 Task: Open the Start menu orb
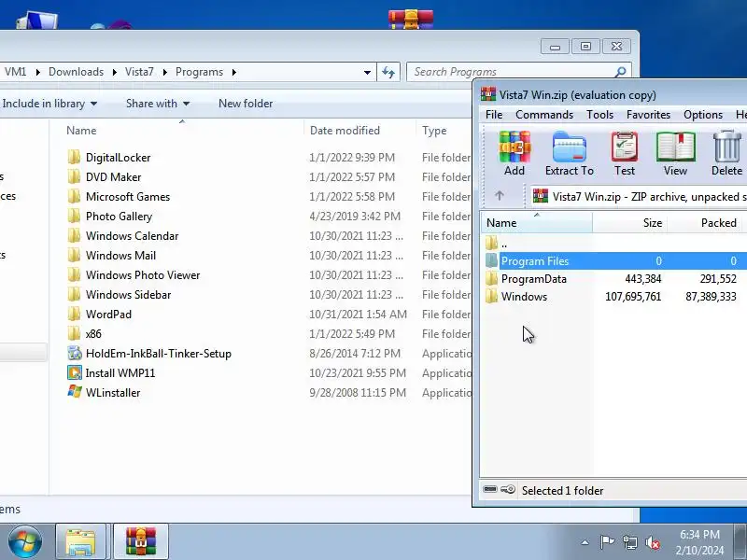[25, 542]
